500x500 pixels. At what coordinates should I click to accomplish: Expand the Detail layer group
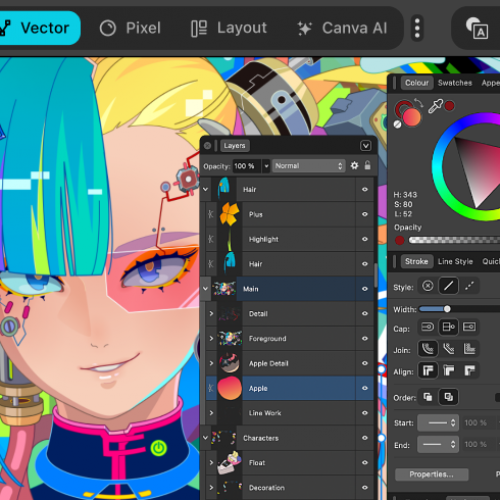211,313
